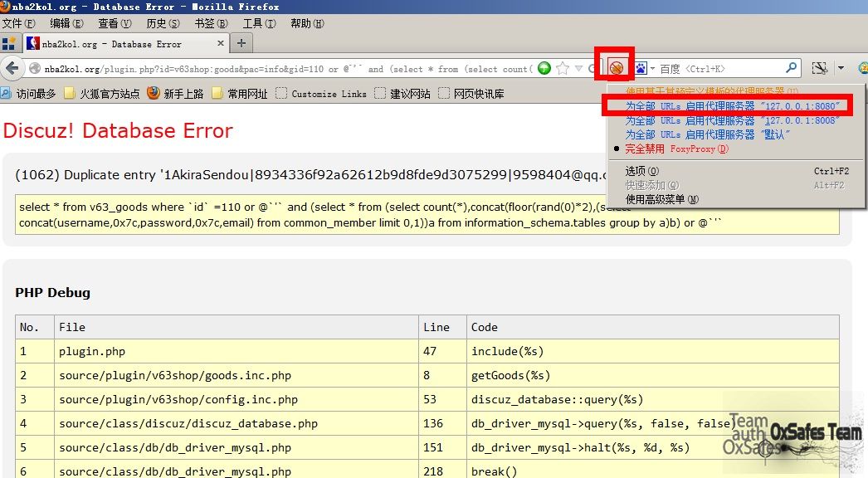Click line number 151 cell

click(x=443, y=447)
